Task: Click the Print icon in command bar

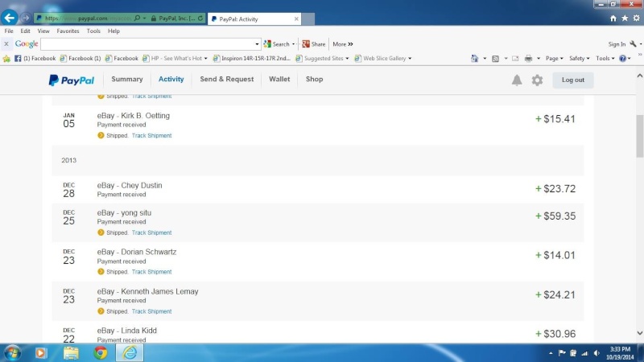Action: [x=528, y=58]
